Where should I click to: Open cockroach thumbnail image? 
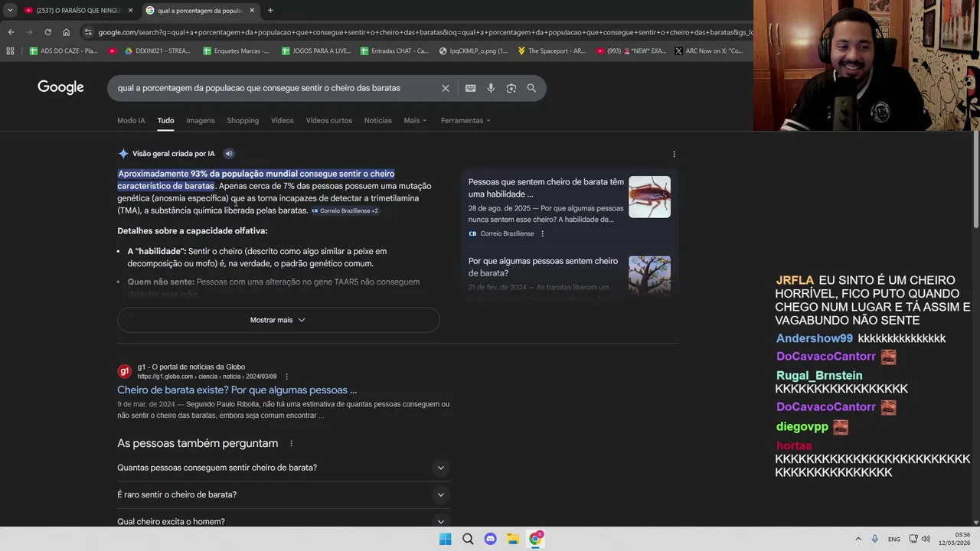click(x=649, y=197)
